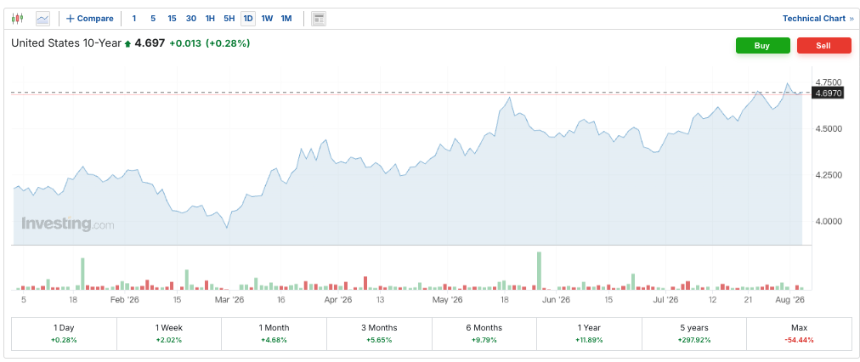The width and height of the screenshot is (860, 362).
Task: Select the 1 Week performance range
Action: click(x=169, y=333)
